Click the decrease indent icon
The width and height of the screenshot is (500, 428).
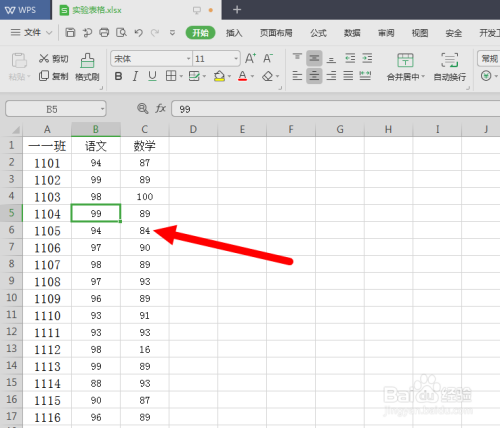pos(350,58)
